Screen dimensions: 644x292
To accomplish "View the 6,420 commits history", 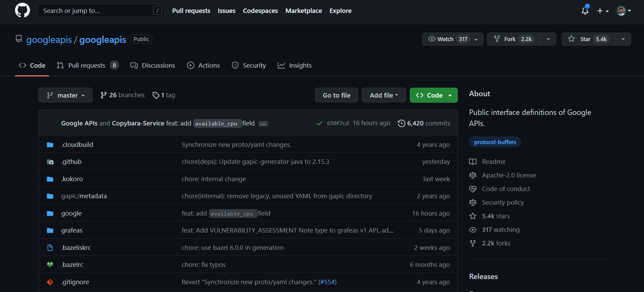I will coord(424,123).
